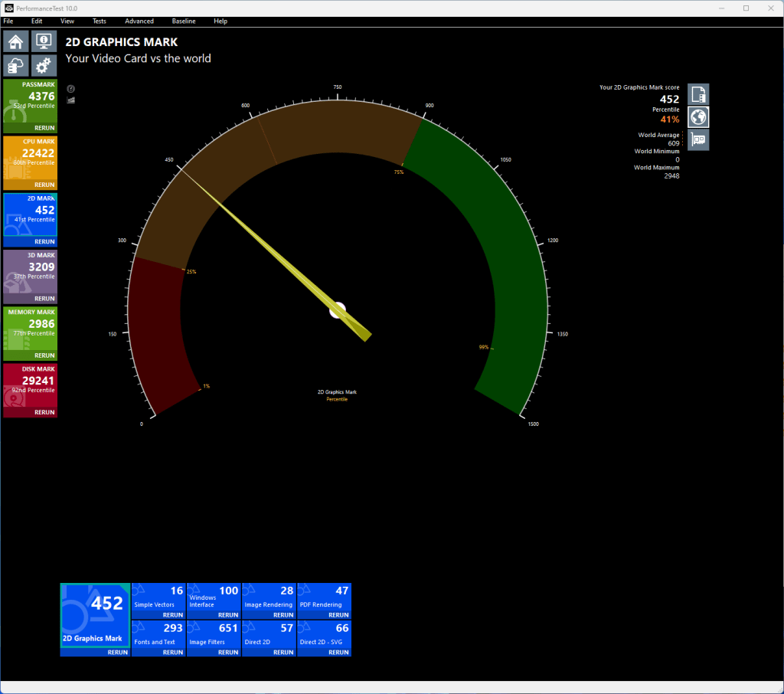Select the PDF Rendering result tile

(x=325, y=597)
